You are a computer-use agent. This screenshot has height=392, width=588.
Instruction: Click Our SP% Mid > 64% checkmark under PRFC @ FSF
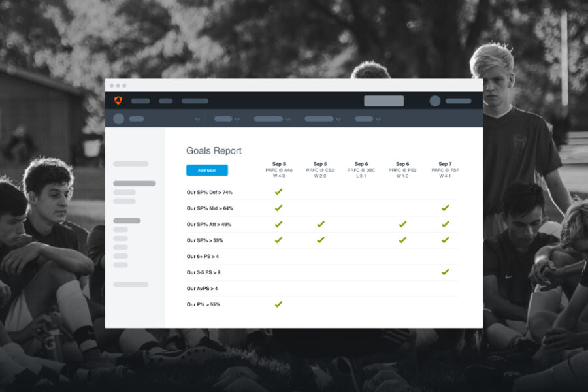point(445,208)
